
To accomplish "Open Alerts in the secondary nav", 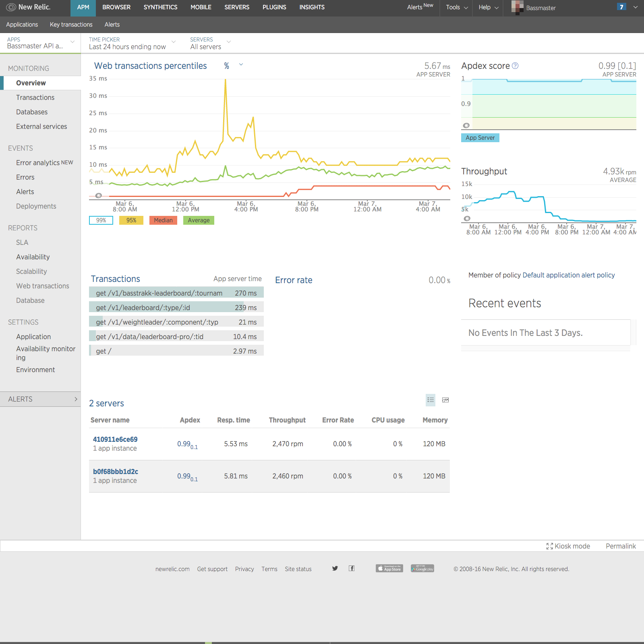I will click(x=112, y=25).
